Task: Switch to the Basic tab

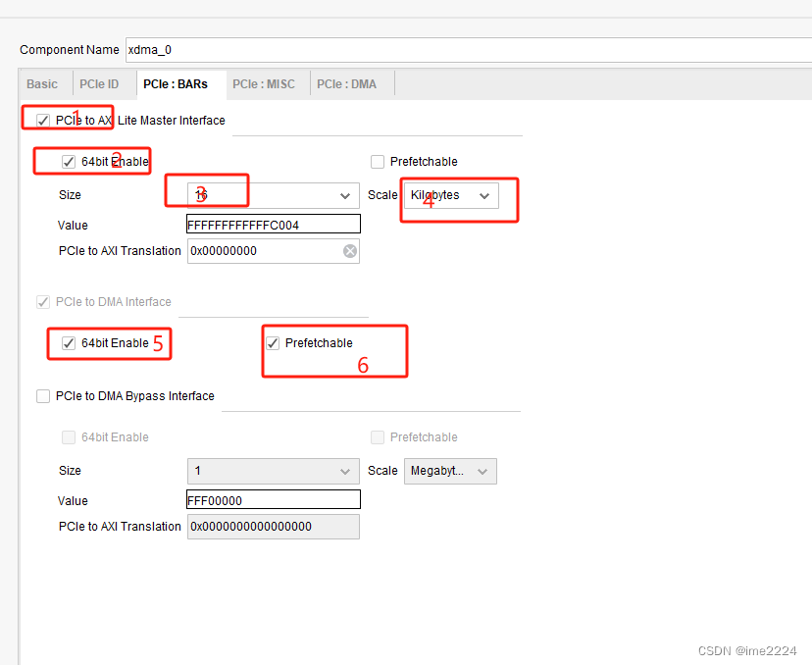Action: [x=42, y=83]
